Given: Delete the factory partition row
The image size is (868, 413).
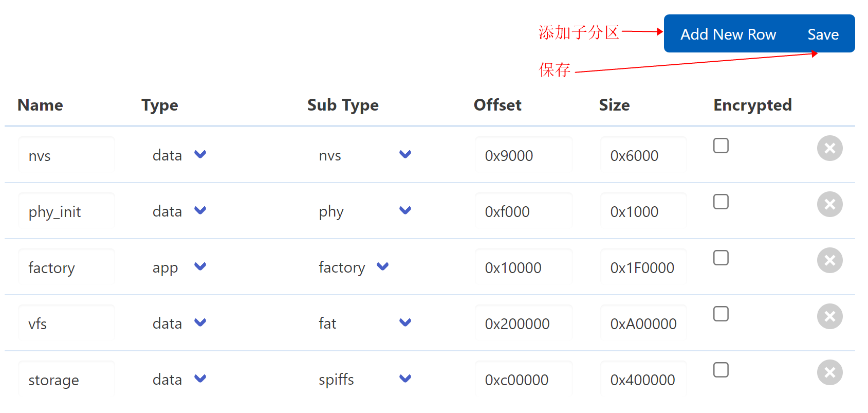Looking at the screenshot, I should [829, 260].
